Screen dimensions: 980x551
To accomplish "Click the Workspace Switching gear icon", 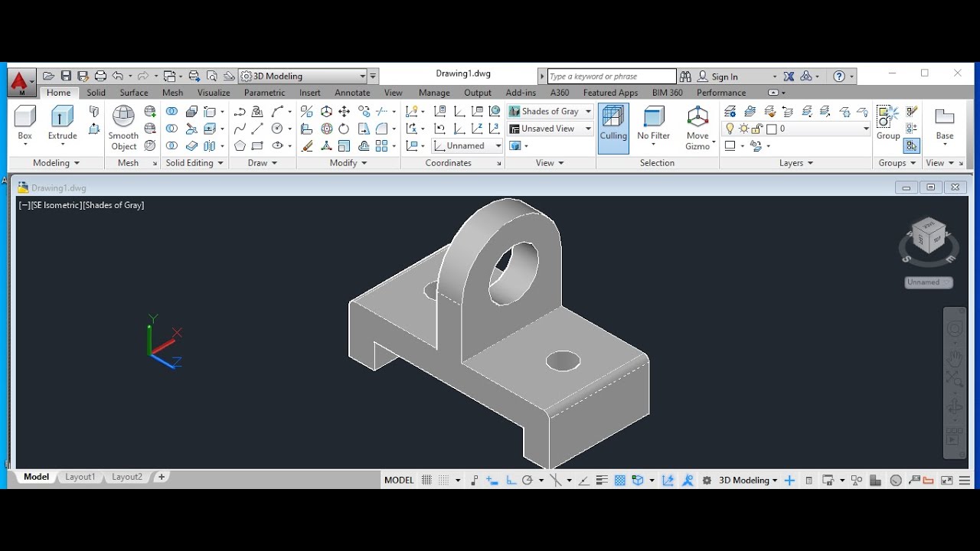I will 707,481.
